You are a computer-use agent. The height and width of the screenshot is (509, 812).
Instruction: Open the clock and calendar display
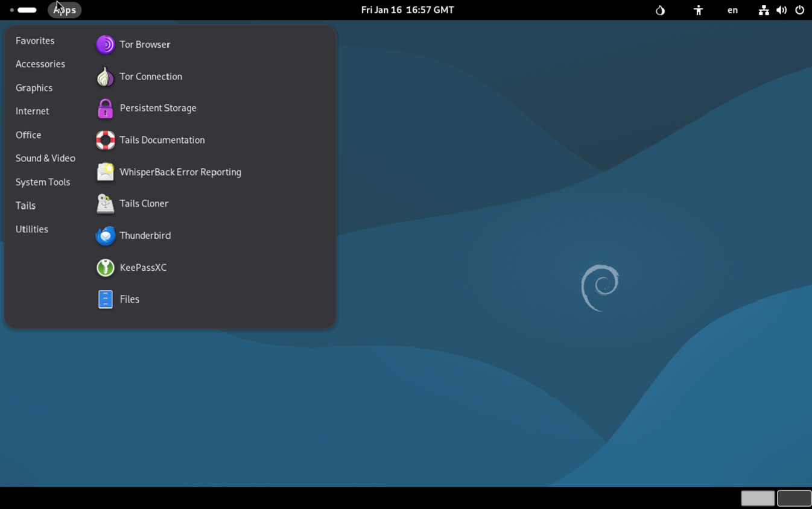point(407,10)
